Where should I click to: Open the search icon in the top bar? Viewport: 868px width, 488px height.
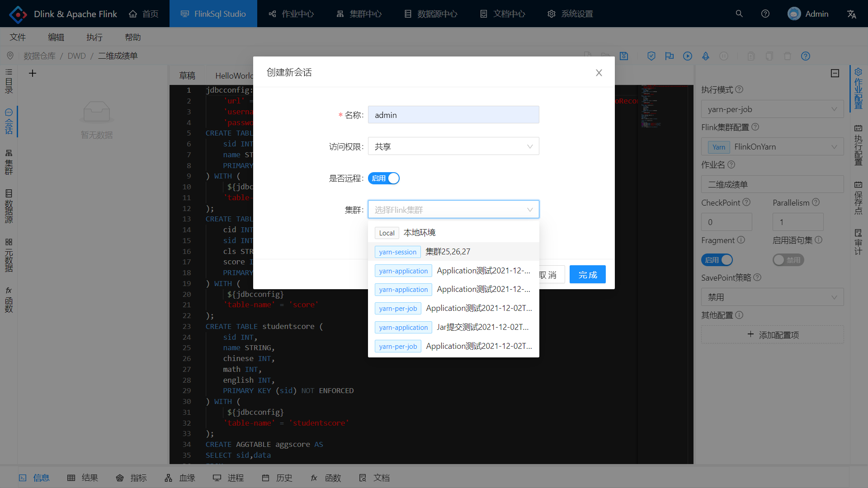pyautogui.click(x=739, y=14)
